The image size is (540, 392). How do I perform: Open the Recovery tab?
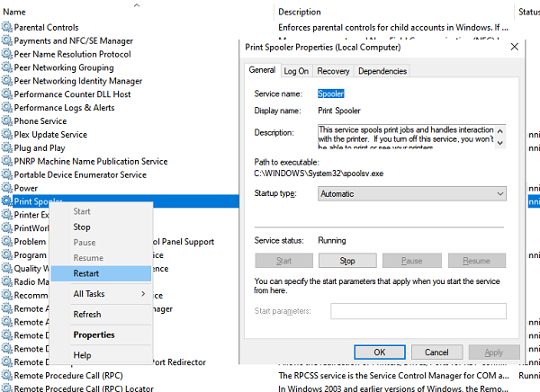point(333,71)
